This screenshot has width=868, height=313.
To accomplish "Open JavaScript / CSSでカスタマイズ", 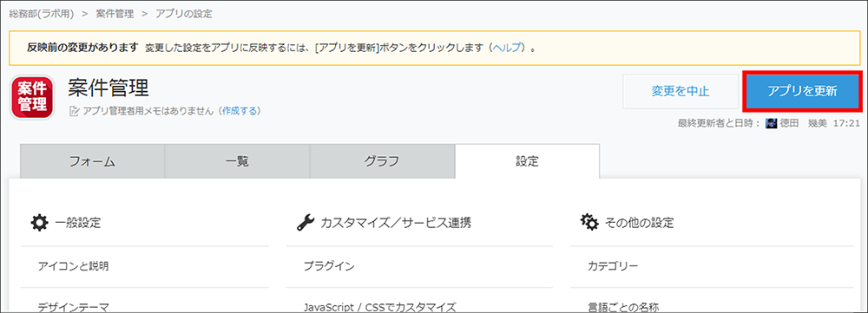I will coord(380,306).
